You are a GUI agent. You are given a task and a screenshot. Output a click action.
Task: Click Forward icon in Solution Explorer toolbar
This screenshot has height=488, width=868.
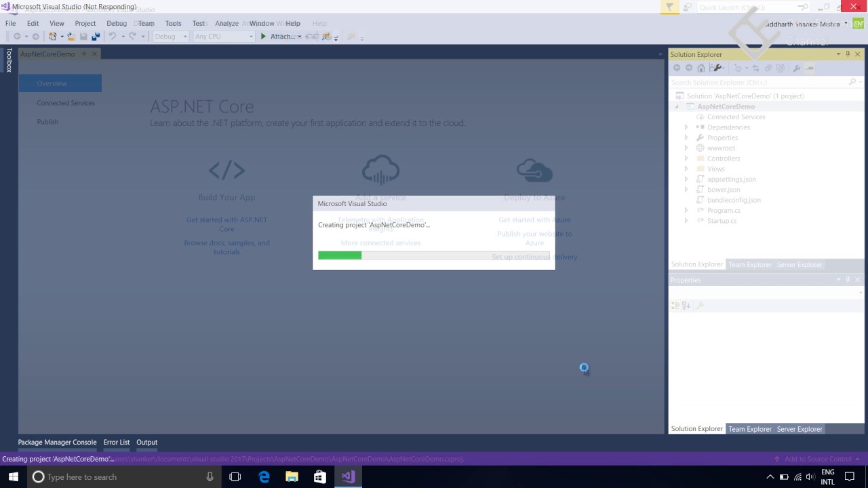click(x=689, y=68)
